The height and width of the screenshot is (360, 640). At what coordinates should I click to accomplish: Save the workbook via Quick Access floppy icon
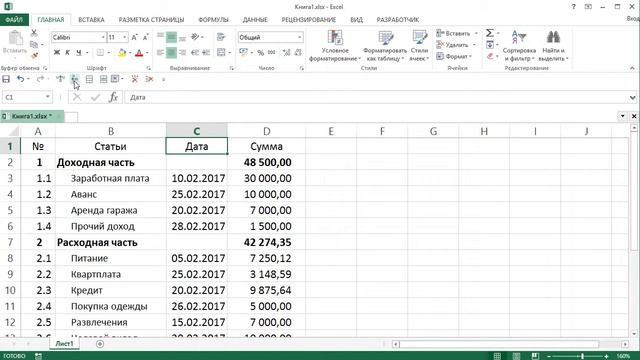[6, 79]
